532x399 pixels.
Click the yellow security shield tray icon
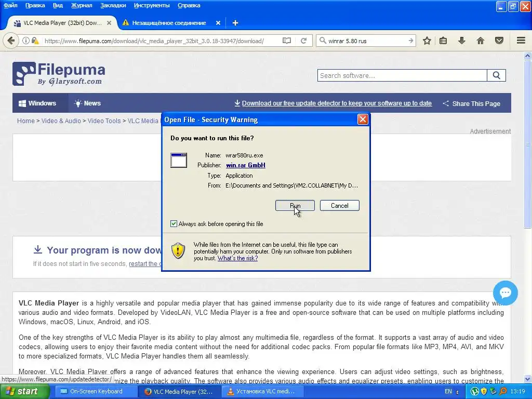pyautogui.click(x=484, y=392)
